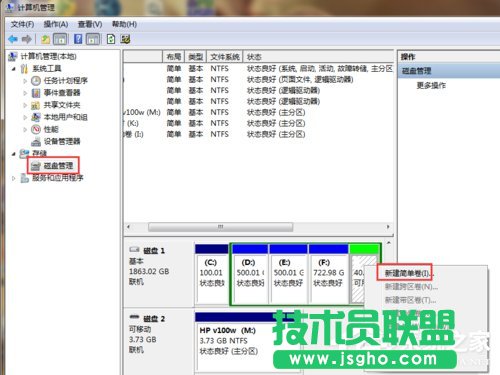Click the Back arrow toolbar icon
This screenshot has height=375, width=500.
tap(13, 39)
